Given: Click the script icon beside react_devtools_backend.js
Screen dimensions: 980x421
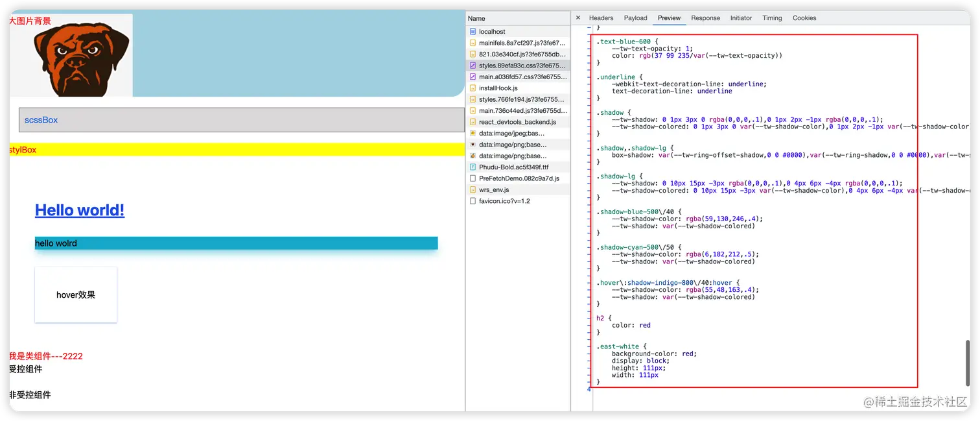Looking at the screenshot, I should coord(472,122).
